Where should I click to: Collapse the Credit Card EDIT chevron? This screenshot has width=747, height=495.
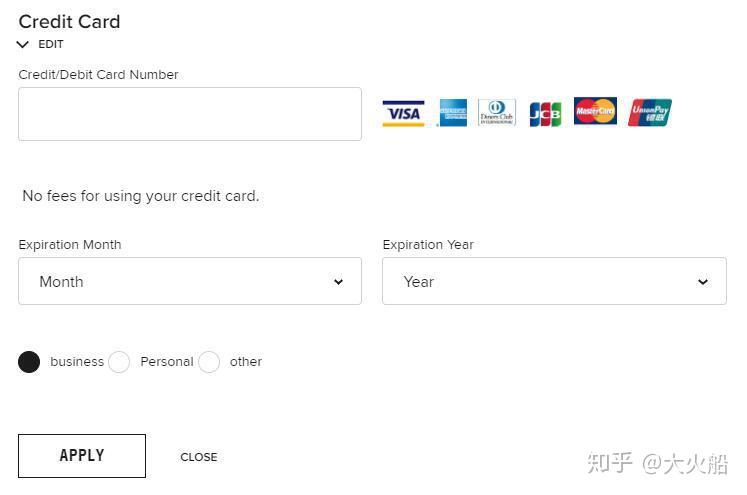pos(22,45)
